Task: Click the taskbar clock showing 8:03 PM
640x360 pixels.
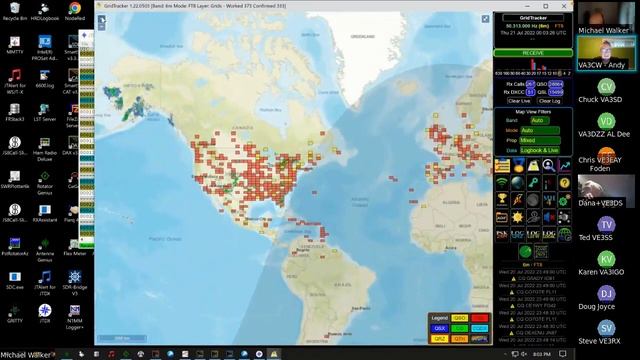Action: click(x=542, y=354)
